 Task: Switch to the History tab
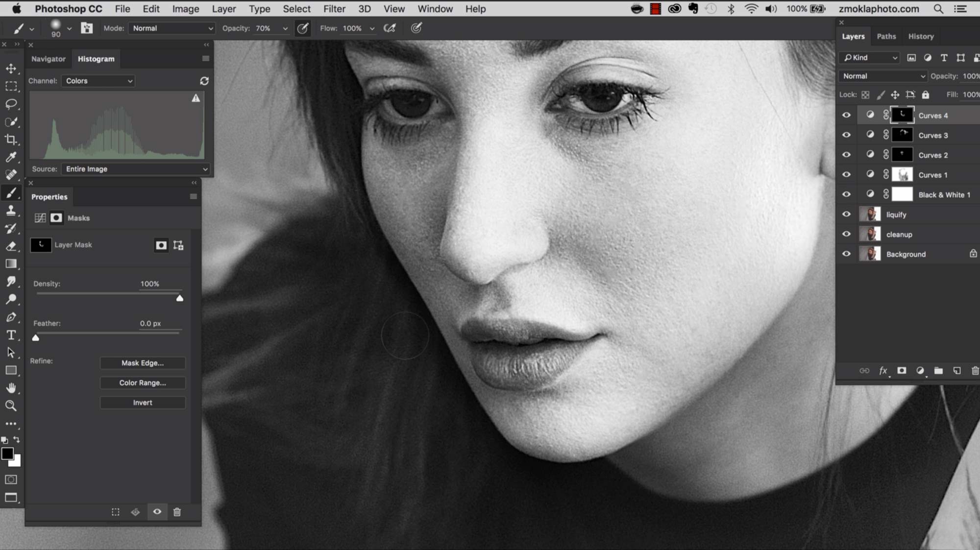(x=921, y=36)
